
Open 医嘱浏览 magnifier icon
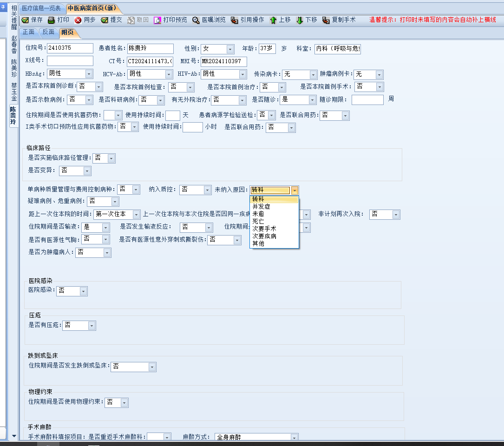click(196, 20)
